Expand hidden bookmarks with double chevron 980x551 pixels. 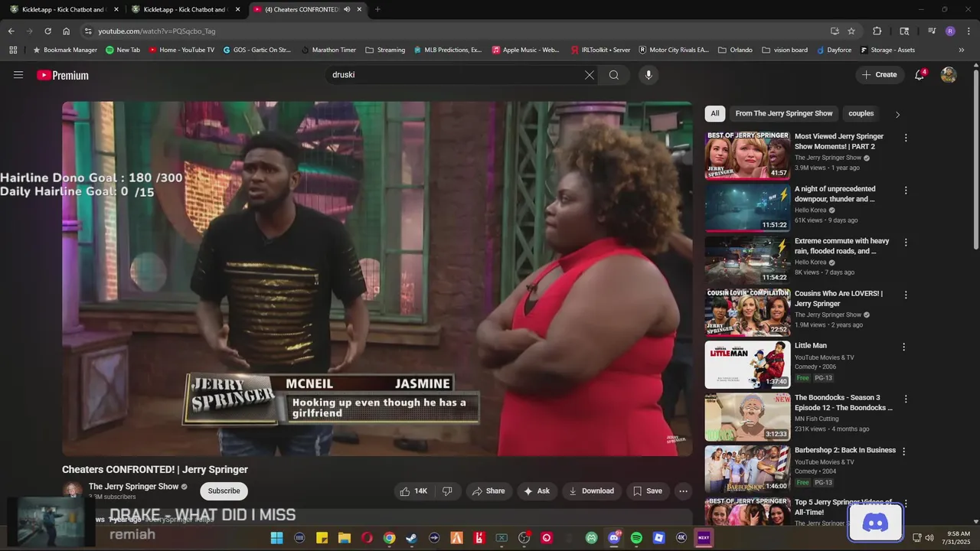click(962, 50)
